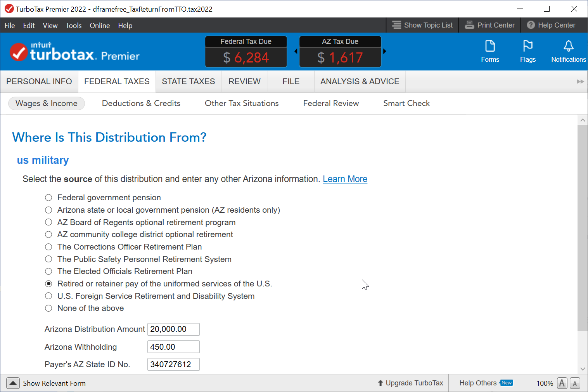This screenshot has width=588, height=392.
Task: Open the Help Center question icon
Action: pos(531,25)
